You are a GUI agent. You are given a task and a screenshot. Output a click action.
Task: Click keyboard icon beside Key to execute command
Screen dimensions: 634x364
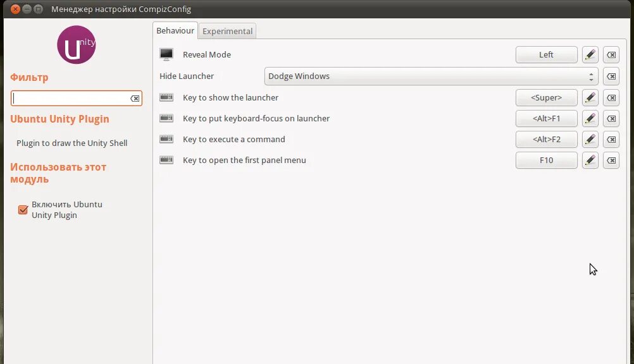166,139
